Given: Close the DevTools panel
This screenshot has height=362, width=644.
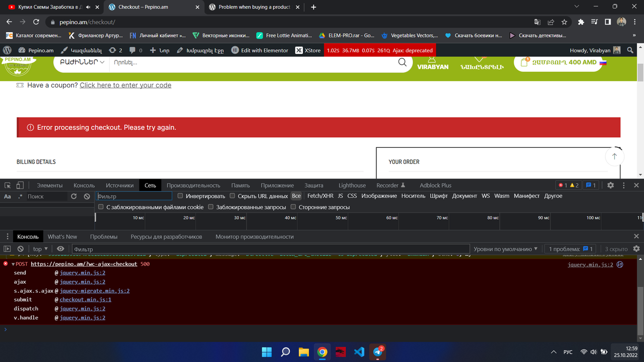Looking at the screenshot, I should [x=636, y=185].
